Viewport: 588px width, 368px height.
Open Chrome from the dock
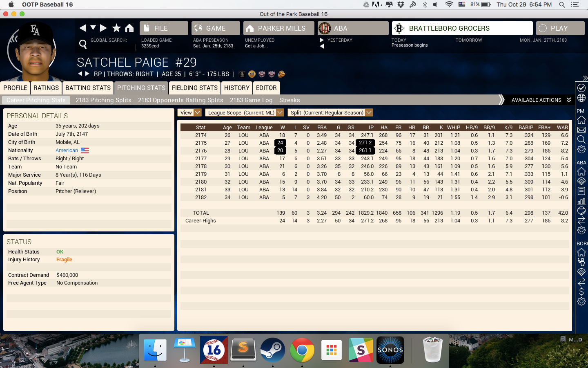pos(302,350)
